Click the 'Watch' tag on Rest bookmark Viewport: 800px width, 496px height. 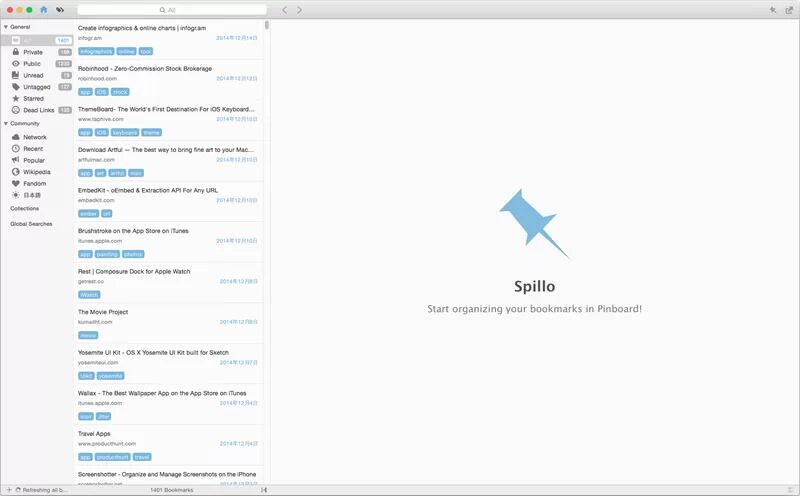89,295
